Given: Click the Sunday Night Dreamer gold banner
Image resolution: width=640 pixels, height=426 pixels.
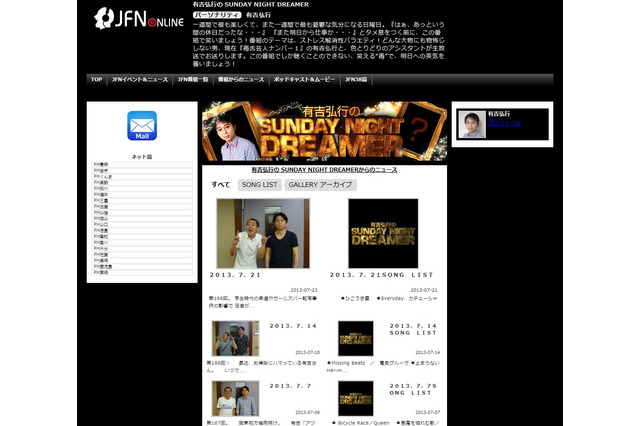Looking at the screenshot, I should pyautogui.click(x=324, y=131).
